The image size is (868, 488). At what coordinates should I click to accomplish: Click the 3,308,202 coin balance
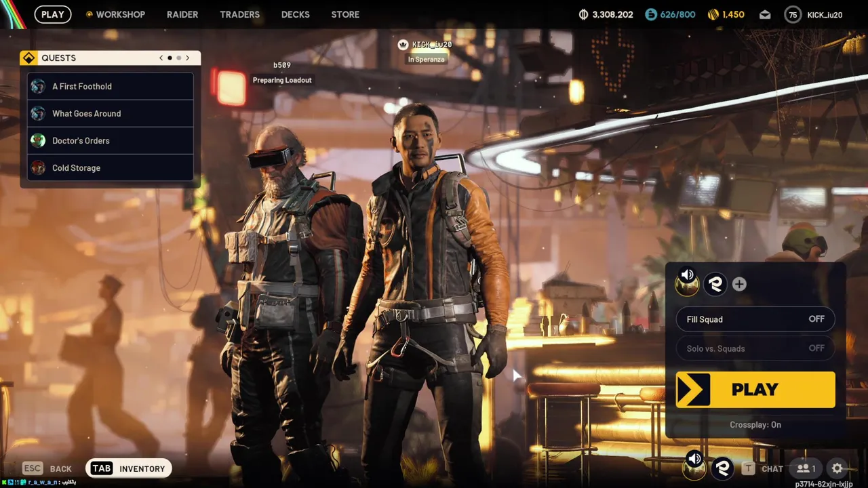pyautogui.click(x=613, y=14)
